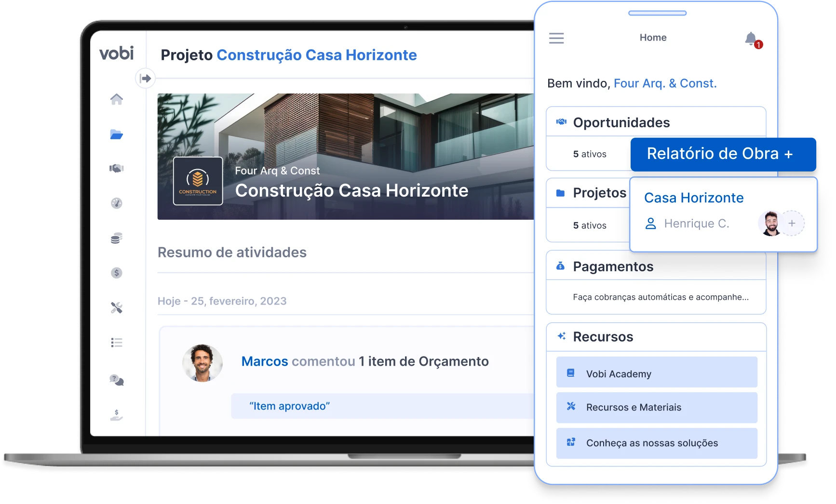
Task: Click the Construção Casa Horizonte project title link
Action: [x=317, y=55]
